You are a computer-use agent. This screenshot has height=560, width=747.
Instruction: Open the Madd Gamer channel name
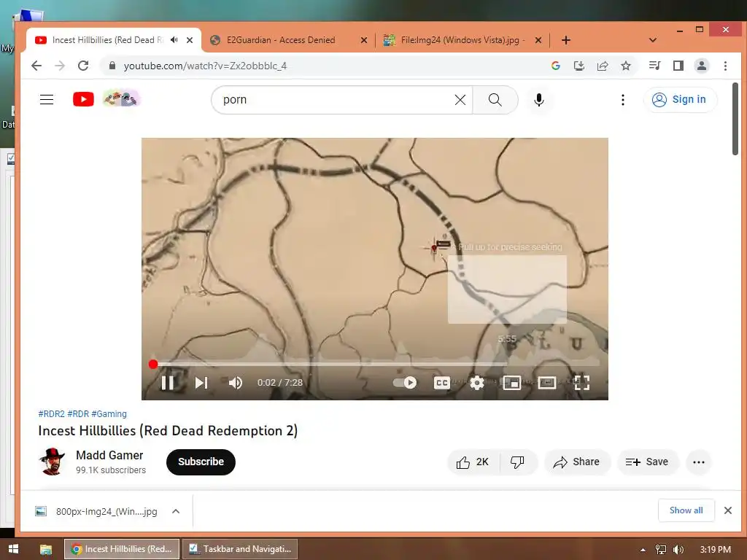pos(109,455)
